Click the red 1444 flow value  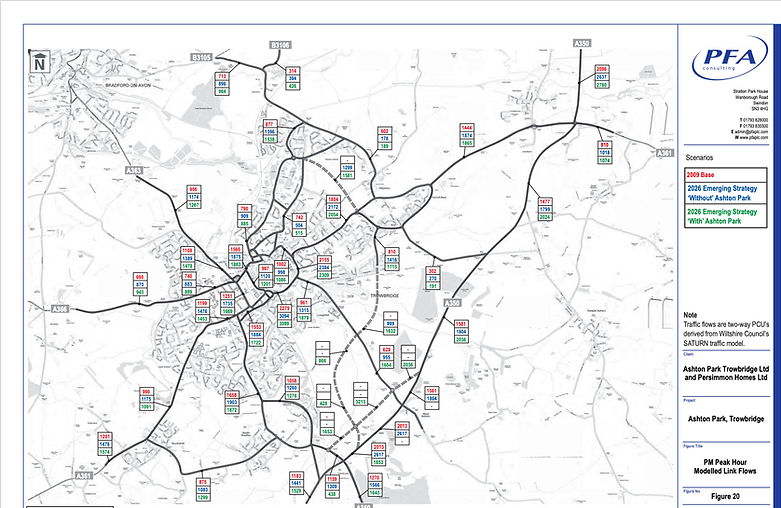467,127
